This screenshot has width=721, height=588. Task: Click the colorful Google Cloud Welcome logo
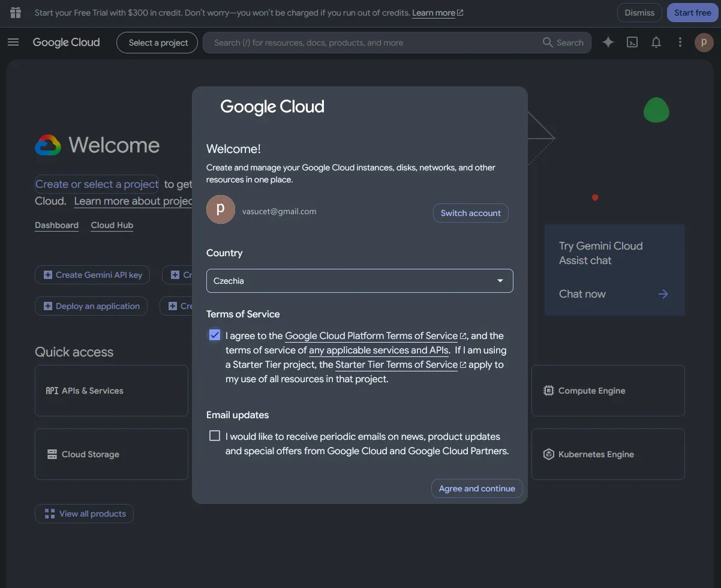click(48, 145)
